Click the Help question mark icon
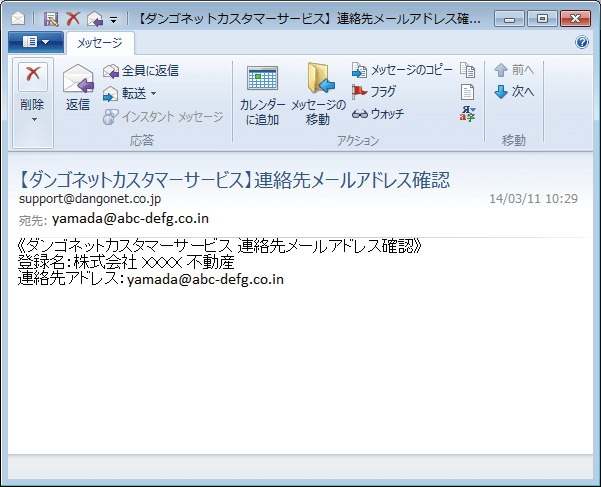The width and height of the screenshot is (601, 487). [x=583, y=42]
